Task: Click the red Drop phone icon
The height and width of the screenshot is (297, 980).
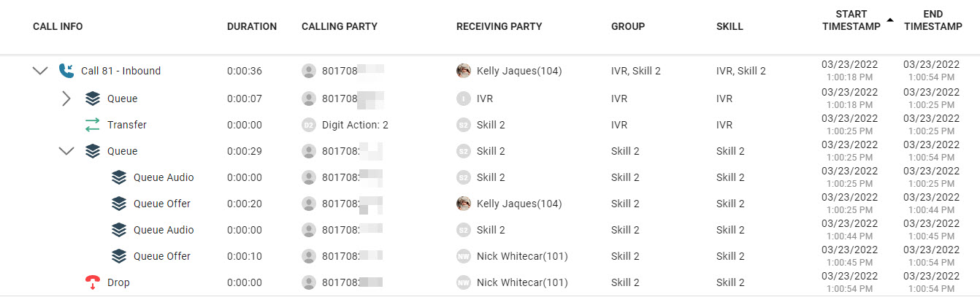Action: (92, 282)
